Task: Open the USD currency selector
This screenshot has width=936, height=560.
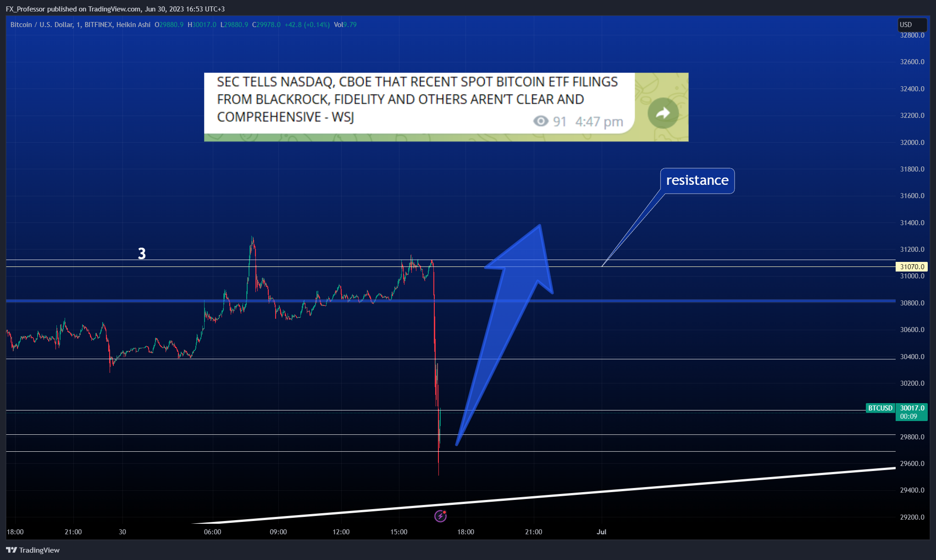Action: (912, 24)
